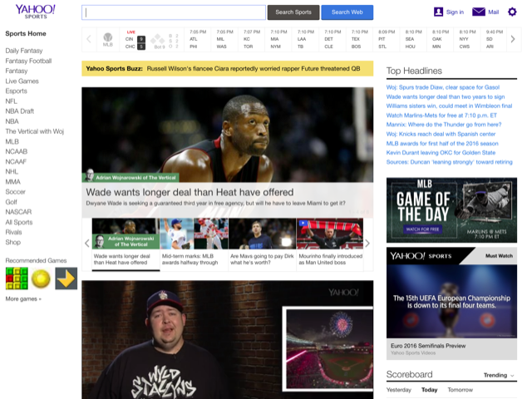The image size is (532, 399).
Task: Open MLB section in sidebar
Action: [x=12, y=141]
